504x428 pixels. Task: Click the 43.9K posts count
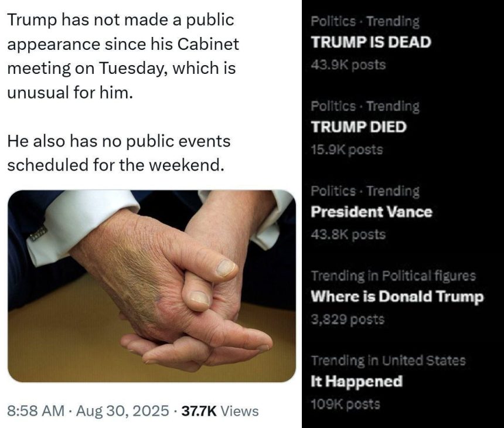pos(348,64)
